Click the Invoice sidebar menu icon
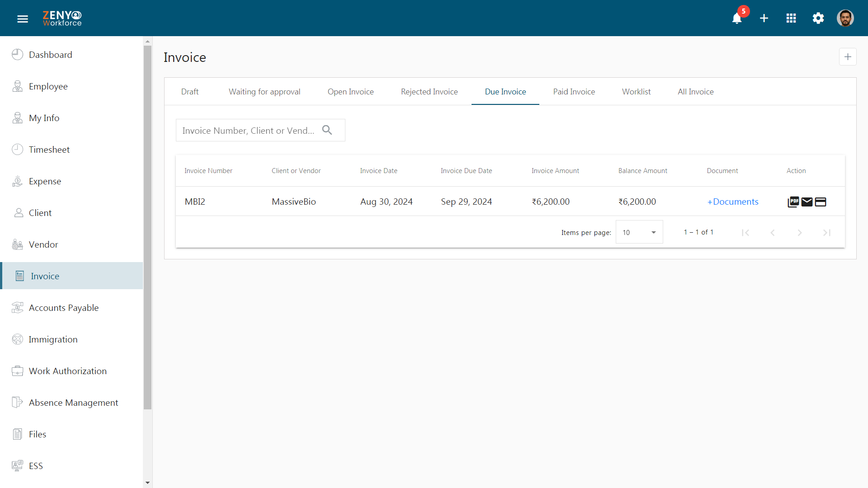Image resolution: width=868 pixels, height=488 pixels. pyautogui.click(x=20, y=275)
